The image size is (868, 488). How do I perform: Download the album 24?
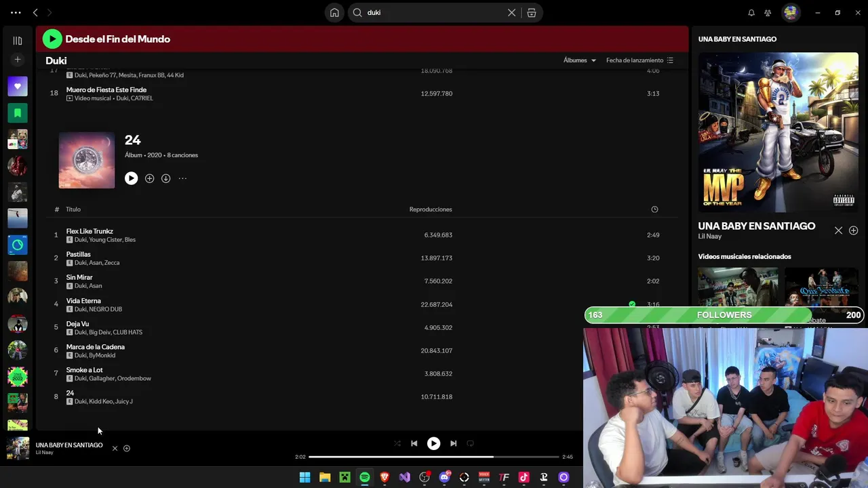(x=165, y=178)
